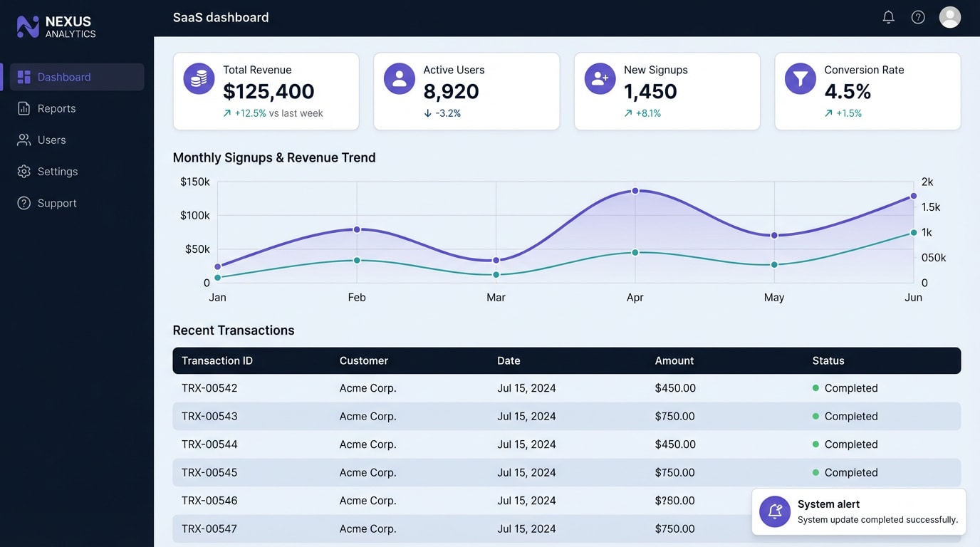Open the Settings gear icon
The height and width of the screenshot is (547, 980).
24,171
